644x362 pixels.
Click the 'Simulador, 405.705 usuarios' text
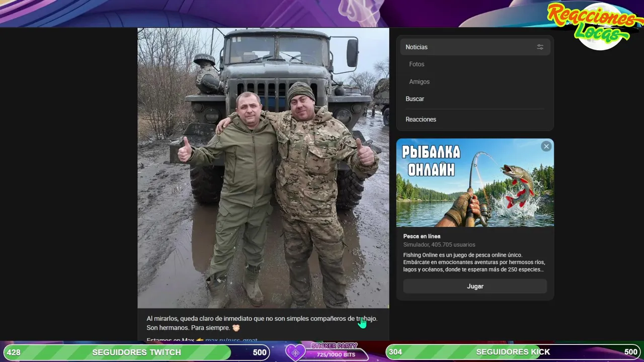tap(439, 245)
